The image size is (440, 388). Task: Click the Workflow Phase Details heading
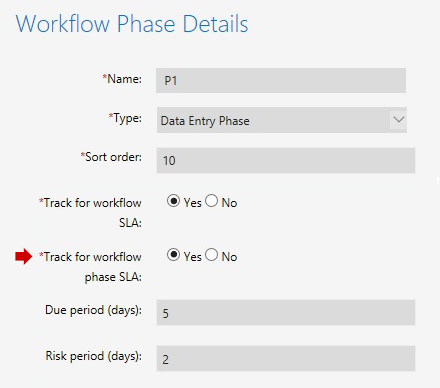pyautogui.click(x=132, y=24)
